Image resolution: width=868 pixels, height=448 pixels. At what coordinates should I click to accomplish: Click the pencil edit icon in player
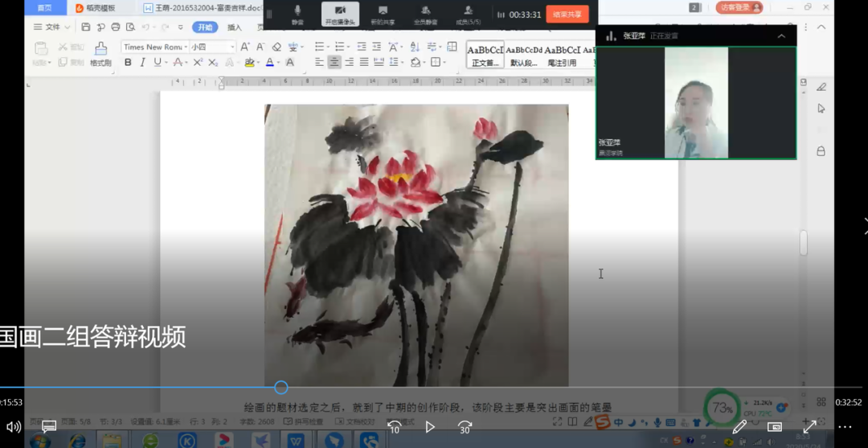click(x=739, y=426)
